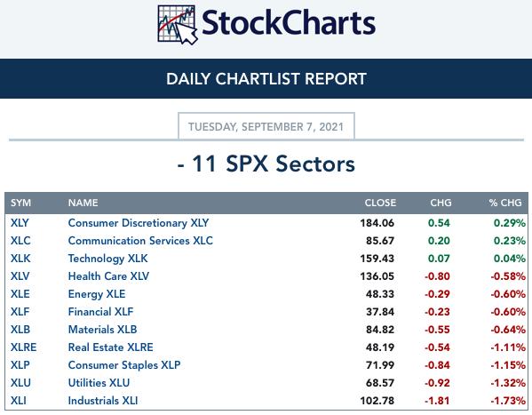Click the CLOSE column header

coord(380,203)
